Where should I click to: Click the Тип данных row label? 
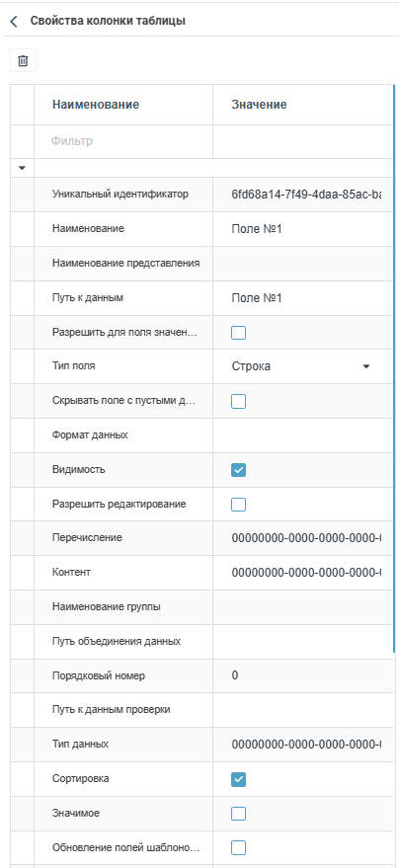(x=80, y=745)
